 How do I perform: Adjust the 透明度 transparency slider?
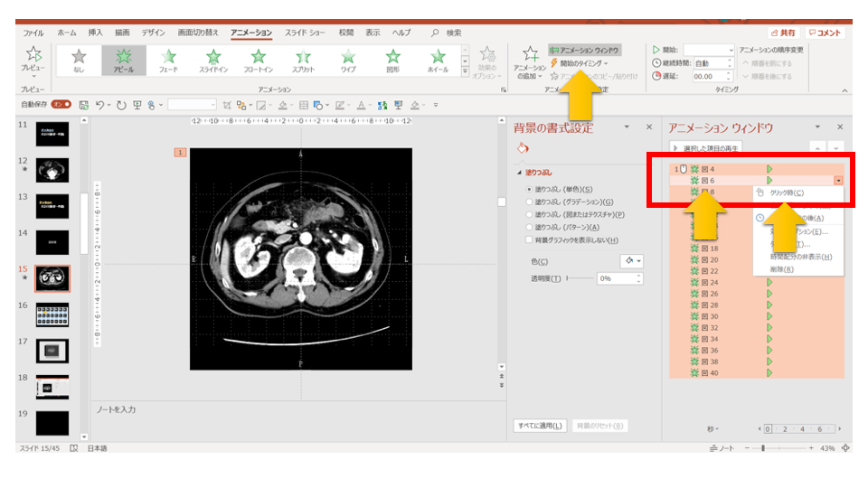tap(580, 278)
